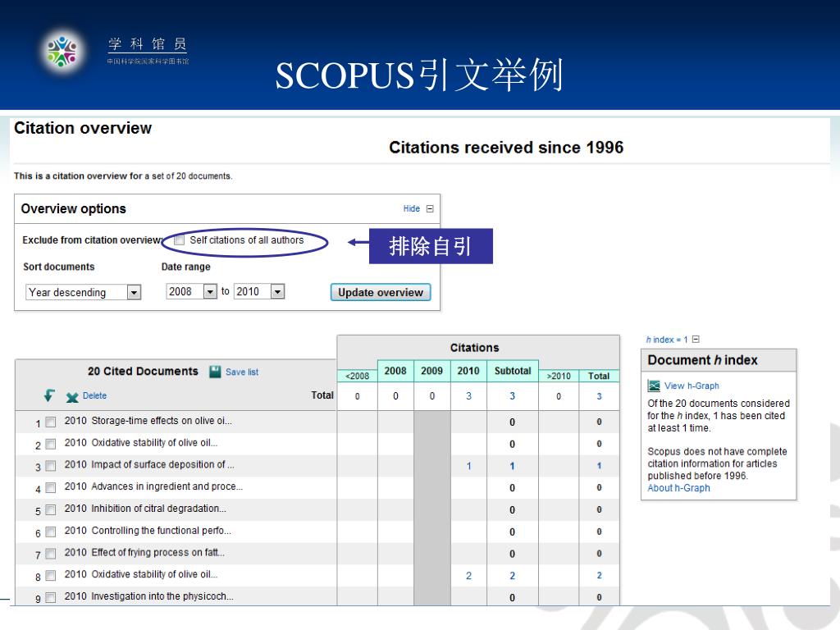The width and height of the screenshot is (840, 630).
Task: Click 2010 citation count 1 for document 3
Action: click(468, 466)
